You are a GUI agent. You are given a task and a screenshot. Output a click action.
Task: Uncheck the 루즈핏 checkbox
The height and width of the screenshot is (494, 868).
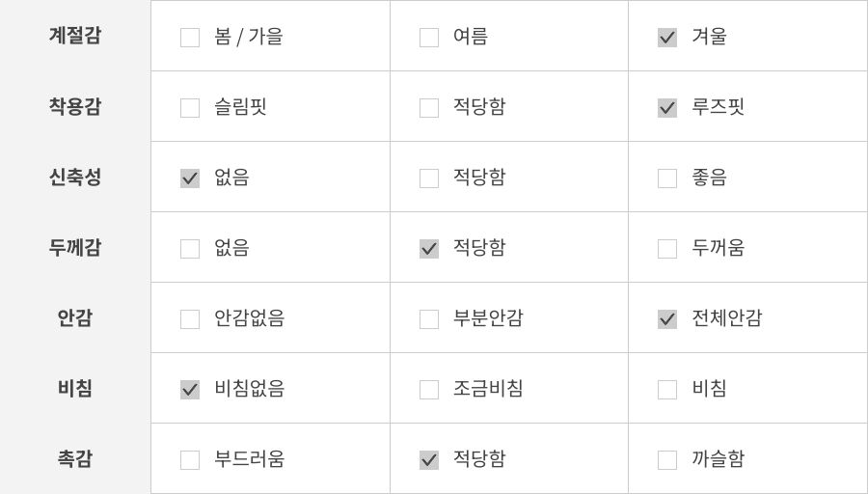667,108
